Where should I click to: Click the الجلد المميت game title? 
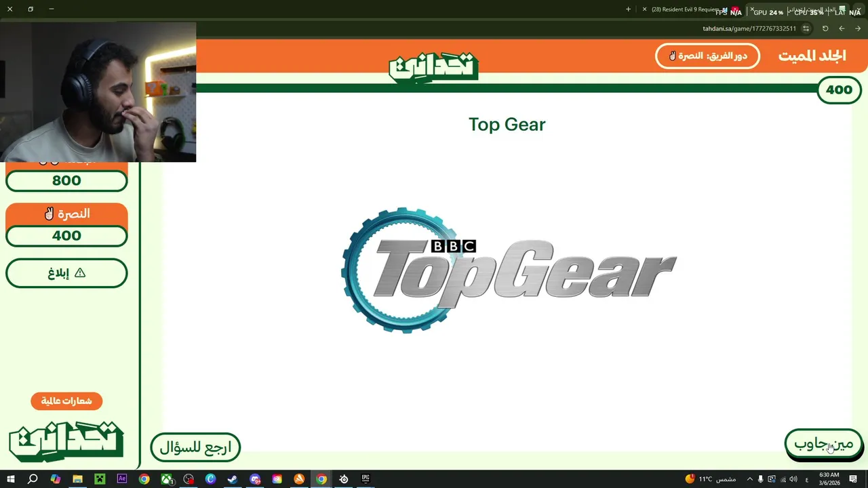click(812, 56)
